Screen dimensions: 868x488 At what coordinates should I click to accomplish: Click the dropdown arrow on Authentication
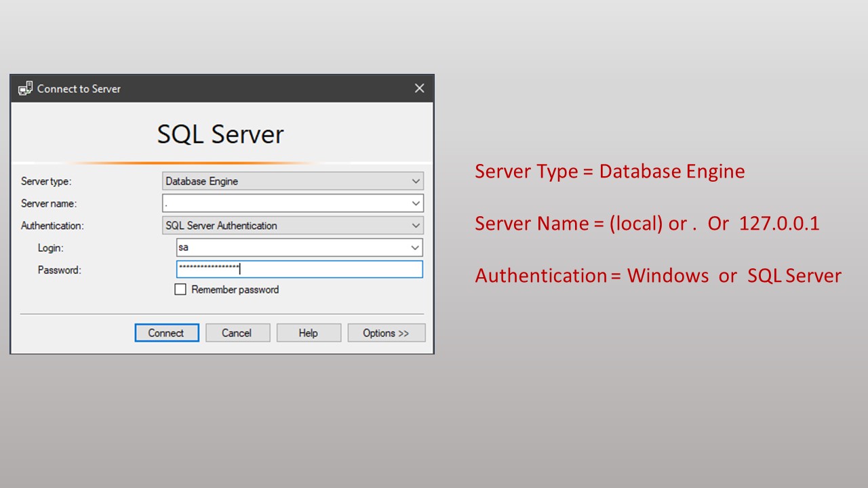tap(416, 225)
